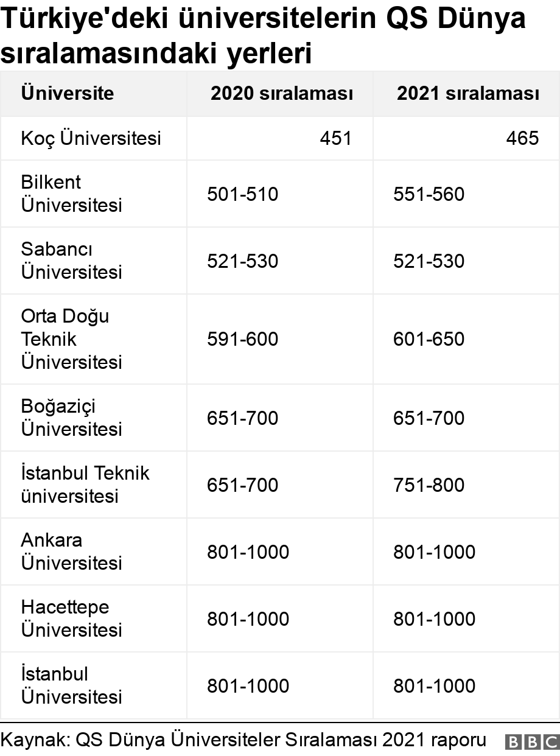Click İstanbul Teknik üniversitesi row label
Viewport: 560px width, 756px height.
coord(85,485)
